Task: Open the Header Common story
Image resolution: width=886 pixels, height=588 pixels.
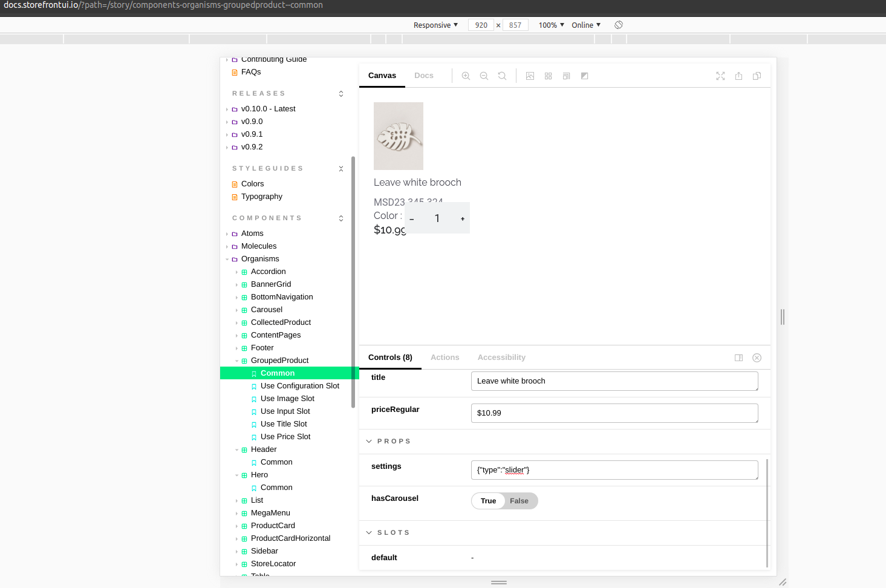Action: point(276,462)
